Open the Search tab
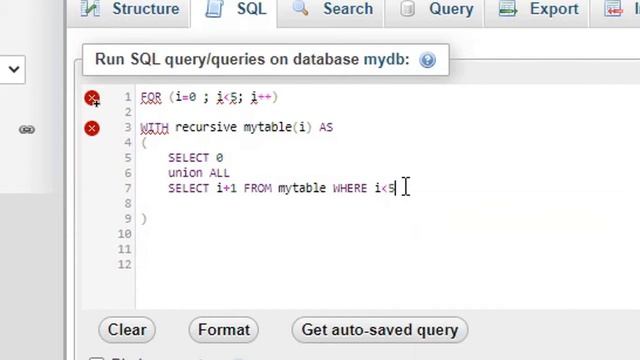This screenshot has height=360, width=640. coord(331,9)
